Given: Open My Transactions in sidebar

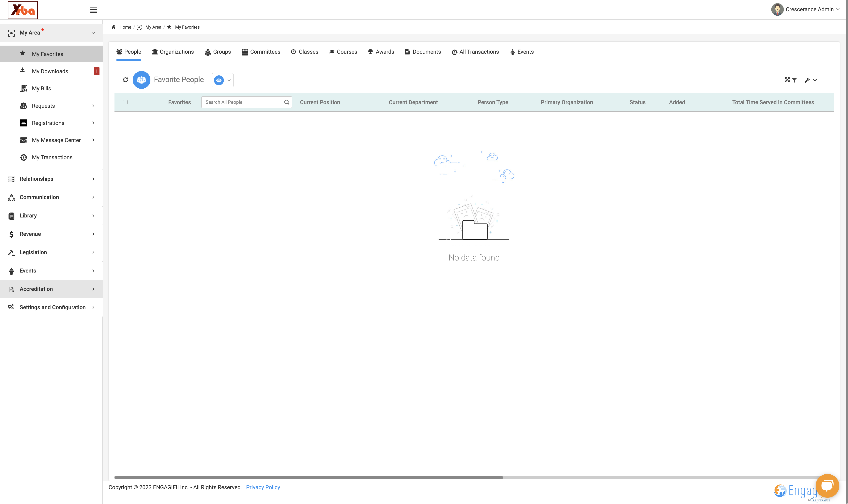Looking at the screenshot, I should click(51, 158).
